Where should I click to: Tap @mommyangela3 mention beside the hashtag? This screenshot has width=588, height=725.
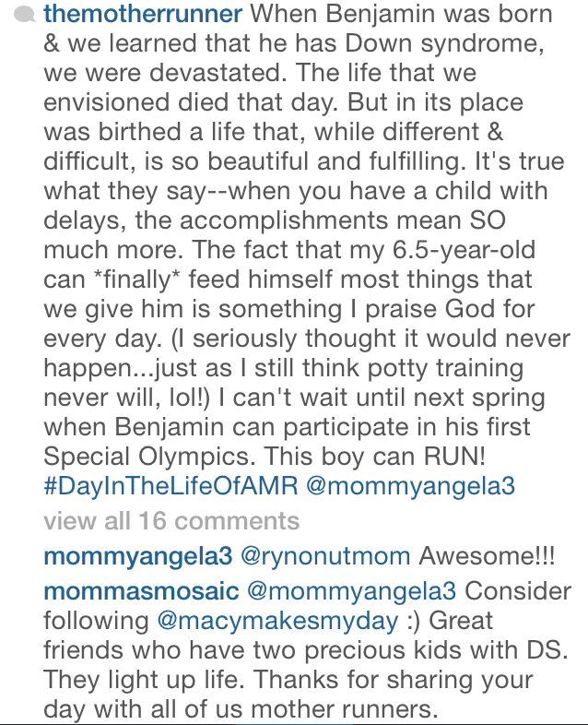pos(421,488)
